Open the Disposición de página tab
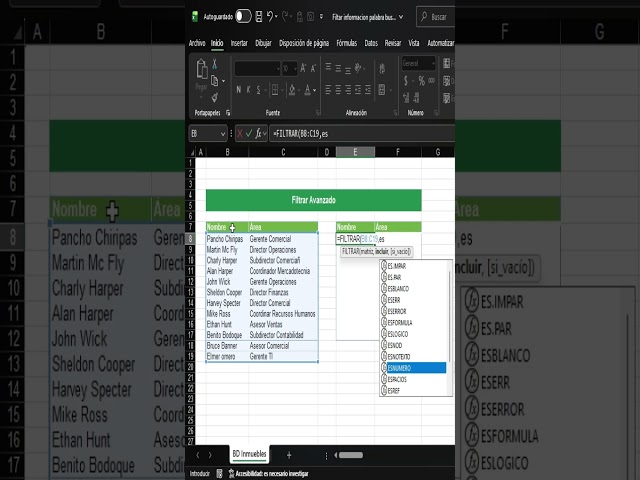640x480 pixels. coord(304,43)
